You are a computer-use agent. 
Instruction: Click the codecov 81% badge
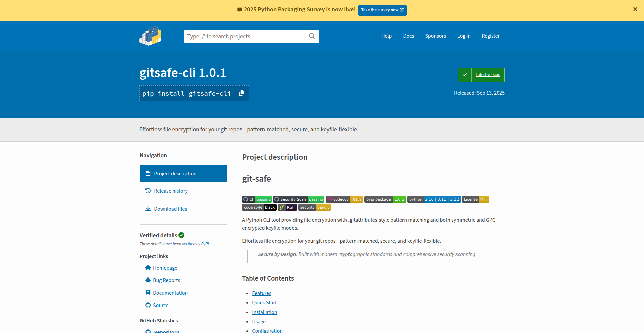click(344, 199)
